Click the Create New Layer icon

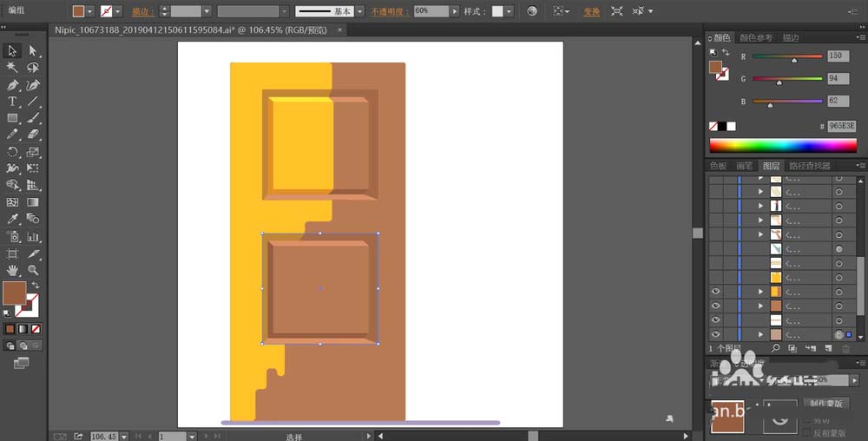[828, 349]
